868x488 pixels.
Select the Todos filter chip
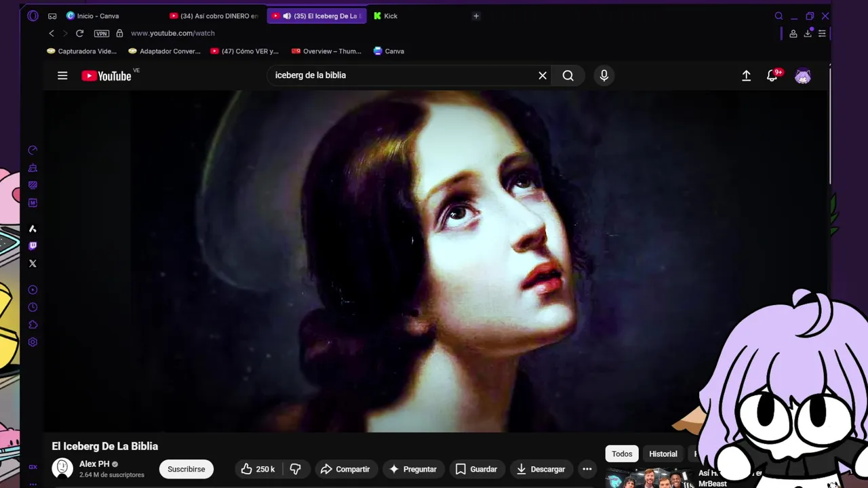622,454
